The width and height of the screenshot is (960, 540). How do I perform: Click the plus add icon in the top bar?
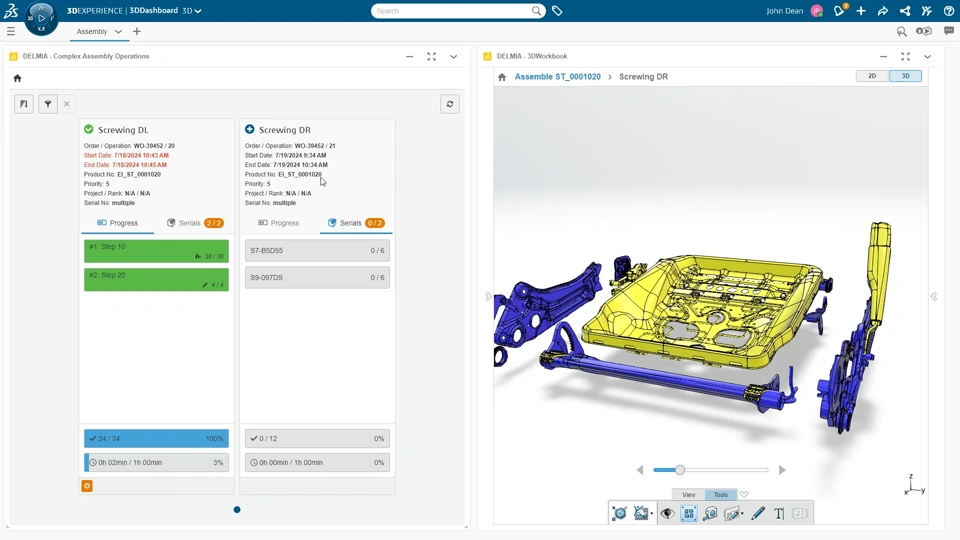(861, 11)
